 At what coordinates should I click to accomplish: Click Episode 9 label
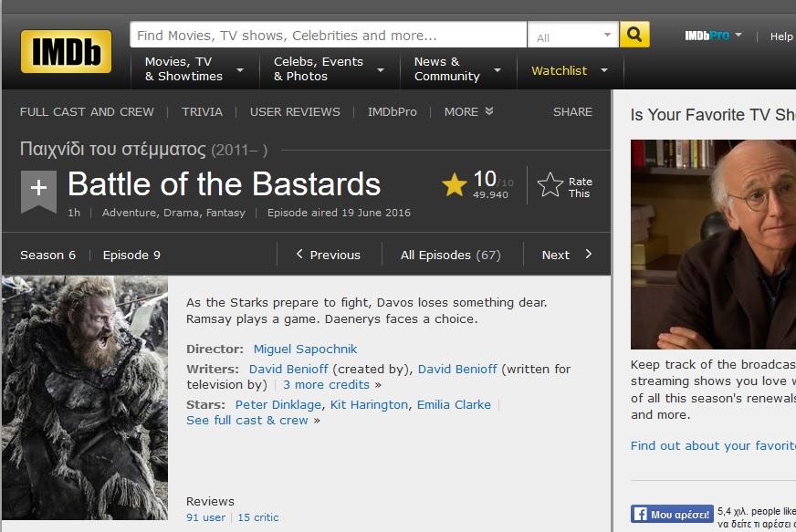pos(131,255)
